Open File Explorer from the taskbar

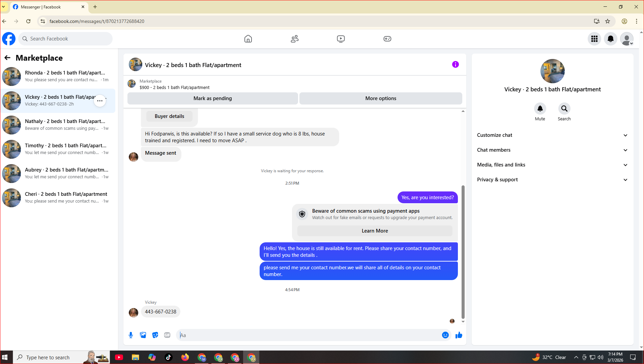pos(136,357)
